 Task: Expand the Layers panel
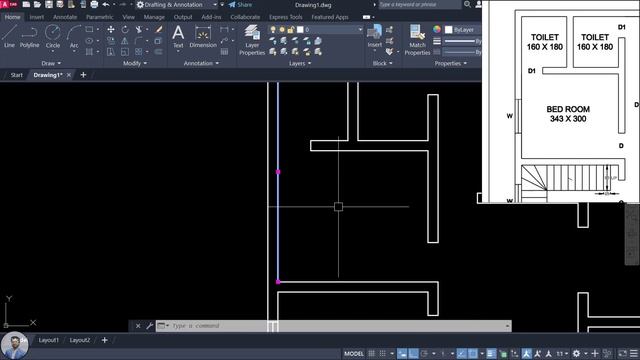click(300, 63)
